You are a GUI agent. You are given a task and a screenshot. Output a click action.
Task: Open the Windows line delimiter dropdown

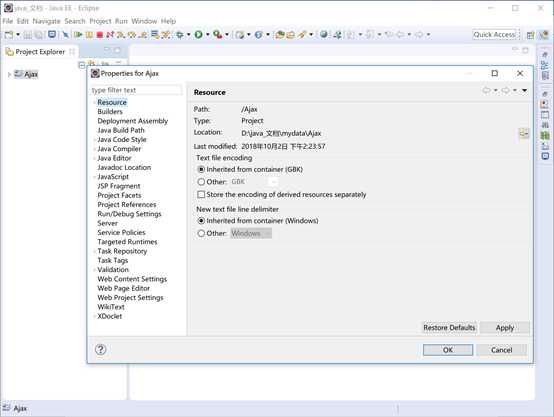coord(251,233)
